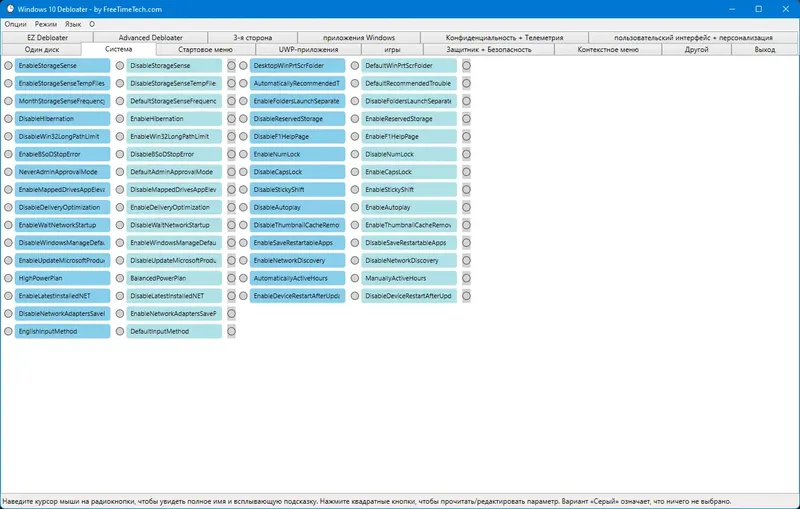Switch to the Другой tab
This screenshot has width=800, height=509.
point(696,49)
